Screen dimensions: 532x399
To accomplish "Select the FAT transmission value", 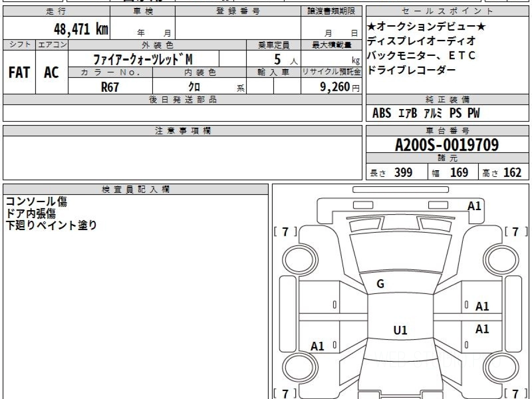I will (x=19, y=72).
